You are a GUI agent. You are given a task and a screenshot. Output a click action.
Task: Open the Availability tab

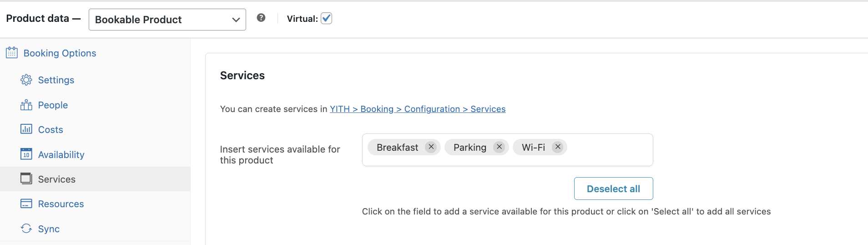tap(61, 155)
